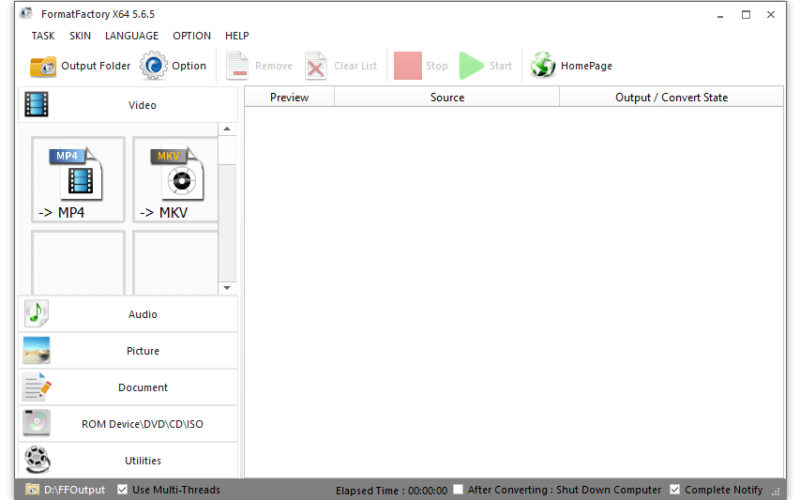Select the -> MP4 conversion tile
This screenshot has width=800, height=500.
point(78,180)
